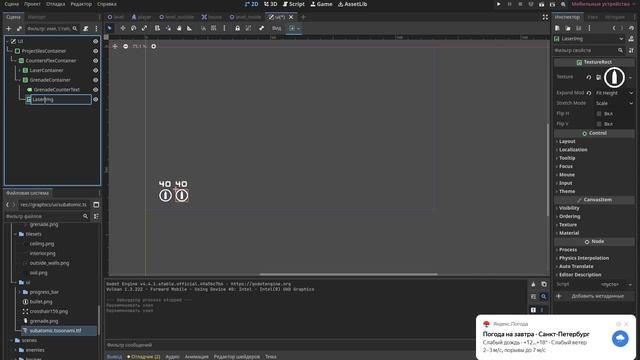Image resolution: width=640 pixels, height=360 pixels.
Task: Switch to the 3D workspace
Action: click(270, 4)
